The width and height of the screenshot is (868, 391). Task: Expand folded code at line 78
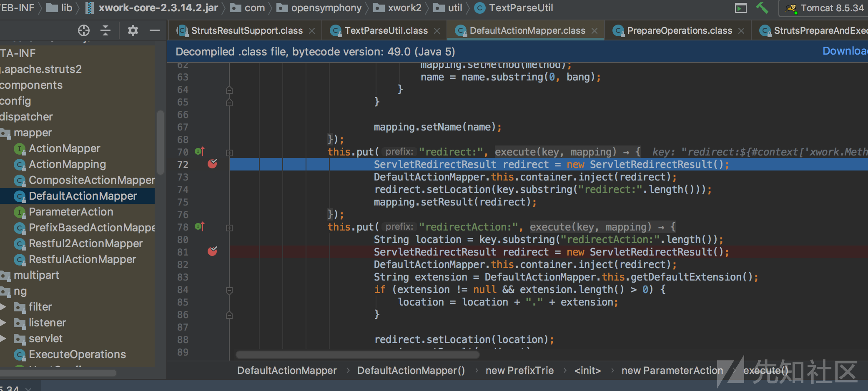pos(229,228)
